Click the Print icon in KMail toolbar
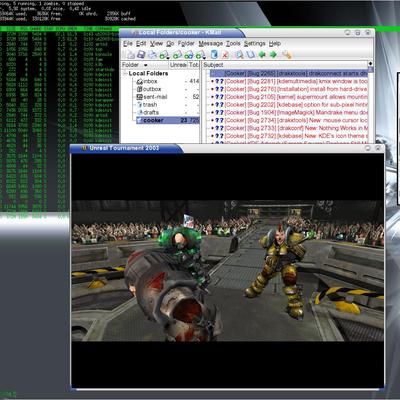The height and width of the screenshot is (400, 400). coord(152,54)
